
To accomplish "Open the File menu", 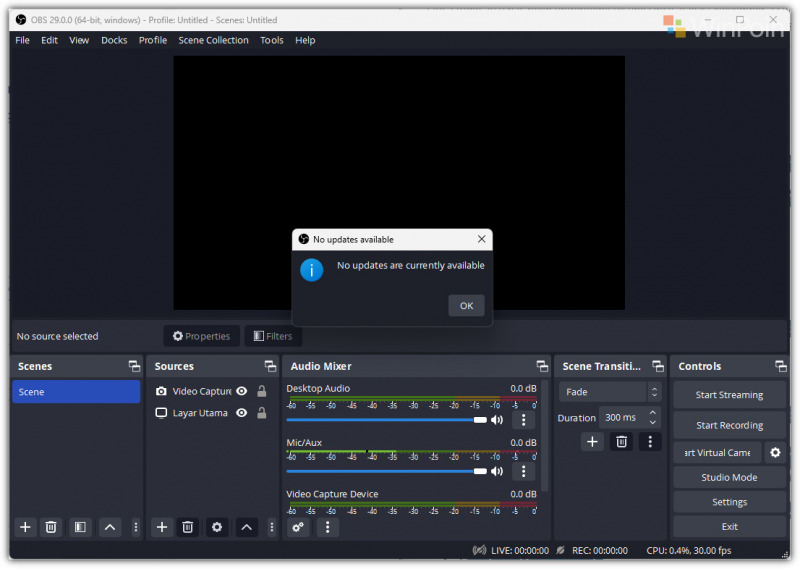I will point(22,40).
